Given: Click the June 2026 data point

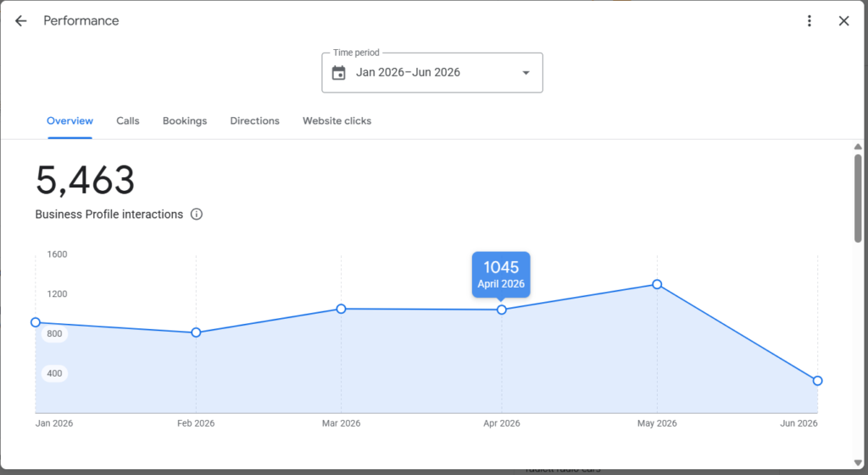Looking at the screenshot, I should pos(818,381).
